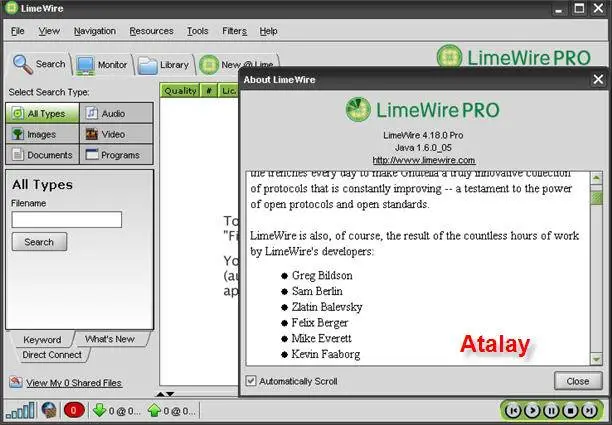Open the View menu
This screenshot has width=612, height=425.
[49, 31]
